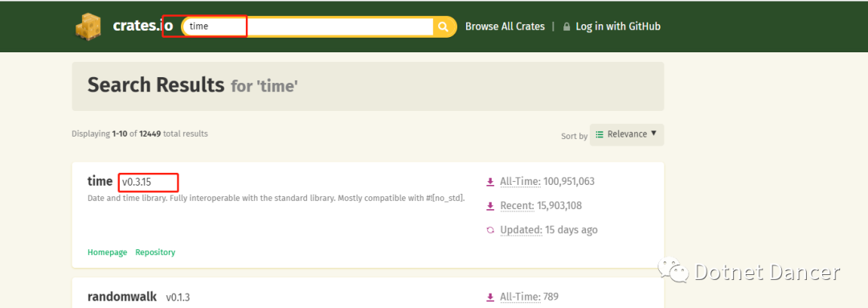Select Log in with GitHub
Image resolution: width=868 pixels, height=308 pixels.
click(x=618, y=27)
